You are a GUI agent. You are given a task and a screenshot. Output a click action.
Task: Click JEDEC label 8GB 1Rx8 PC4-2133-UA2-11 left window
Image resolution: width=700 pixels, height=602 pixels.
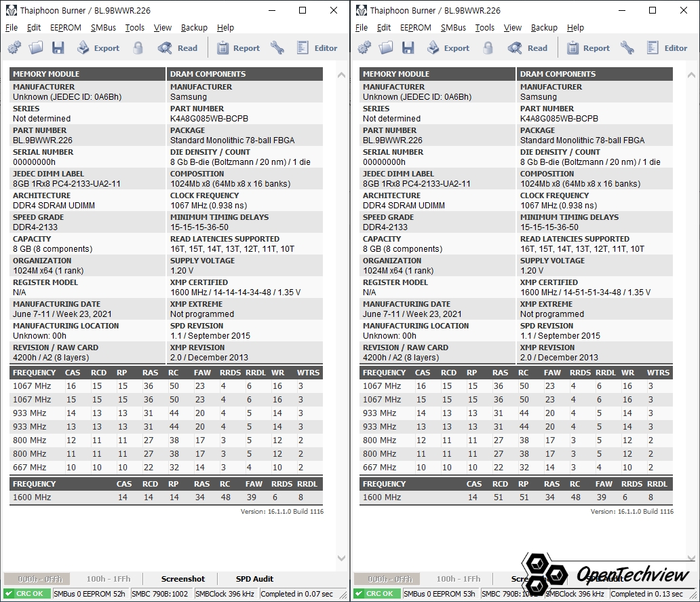pyautogui.click(x=66, y=183)
